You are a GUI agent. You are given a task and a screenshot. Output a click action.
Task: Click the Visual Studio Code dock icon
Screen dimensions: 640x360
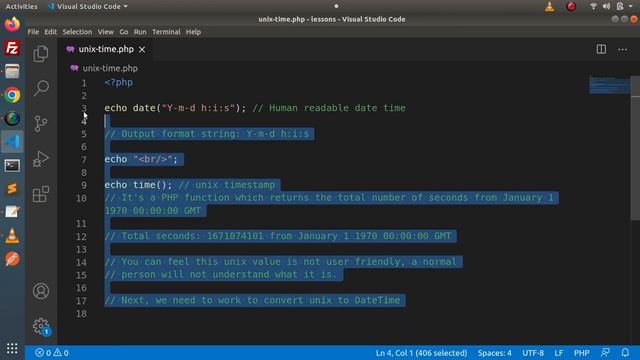pyautogui.click(x=12, y=142)
